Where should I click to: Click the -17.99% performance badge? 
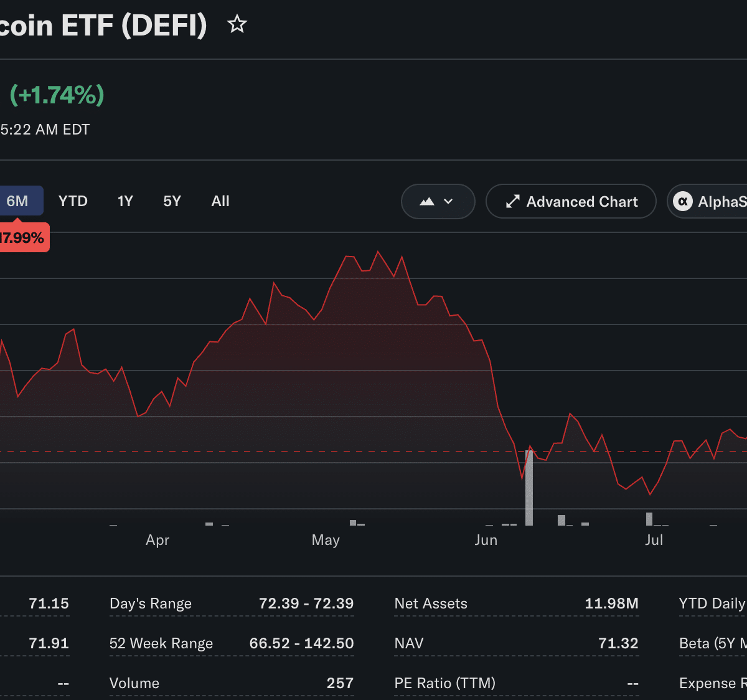24,238
